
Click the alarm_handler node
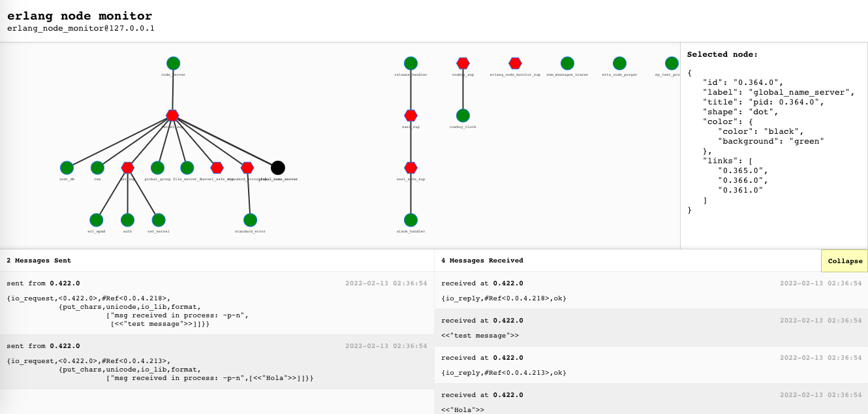tap(411, 220)
